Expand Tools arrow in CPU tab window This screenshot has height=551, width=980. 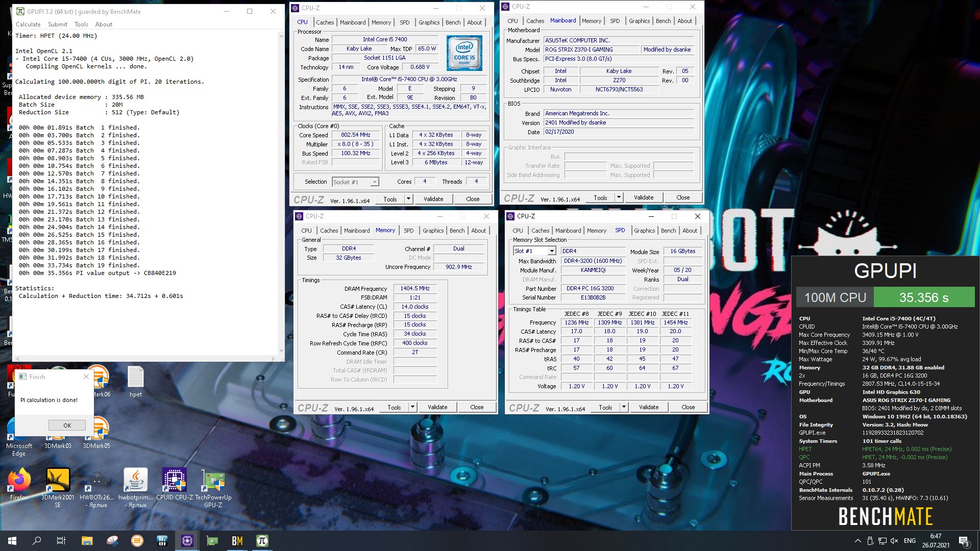408,199
